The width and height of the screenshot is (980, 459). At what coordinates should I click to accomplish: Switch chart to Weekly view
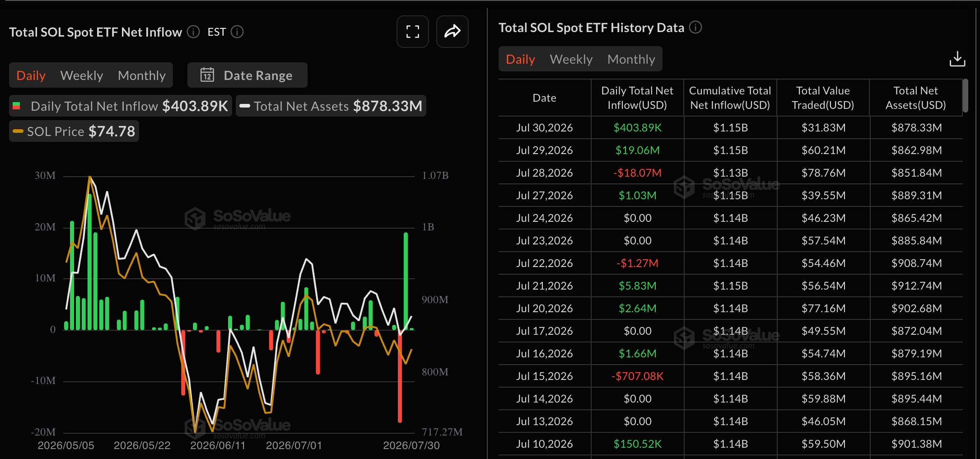(x=82, y=75)
